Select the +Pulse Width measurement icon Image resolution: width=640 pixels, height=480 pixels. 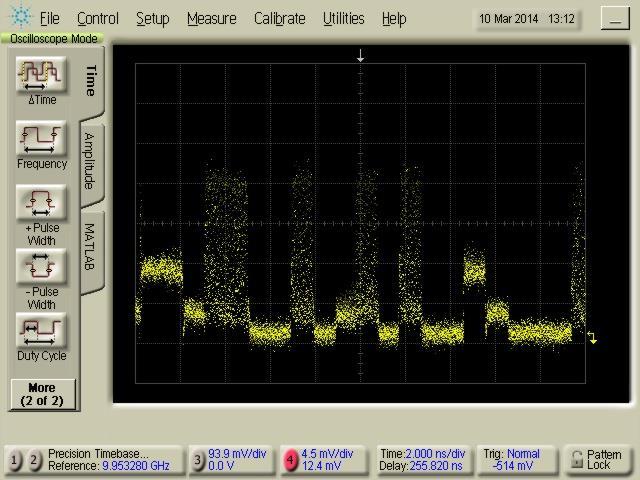tap(41, 202)
